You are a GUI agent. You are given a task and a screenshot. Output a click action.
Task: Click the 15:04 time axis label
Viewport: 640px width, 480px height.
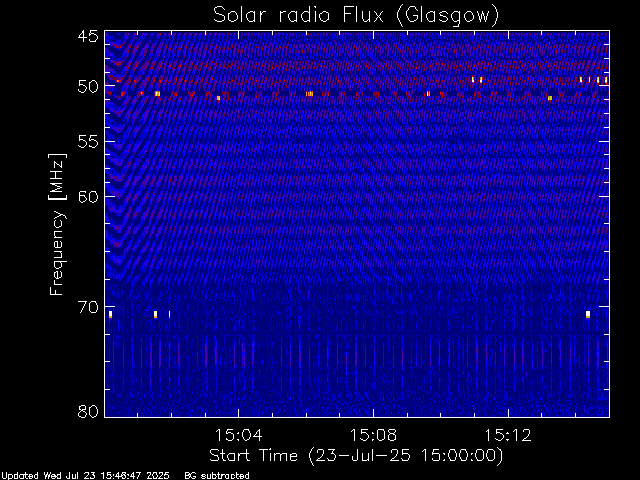point(238,435)
